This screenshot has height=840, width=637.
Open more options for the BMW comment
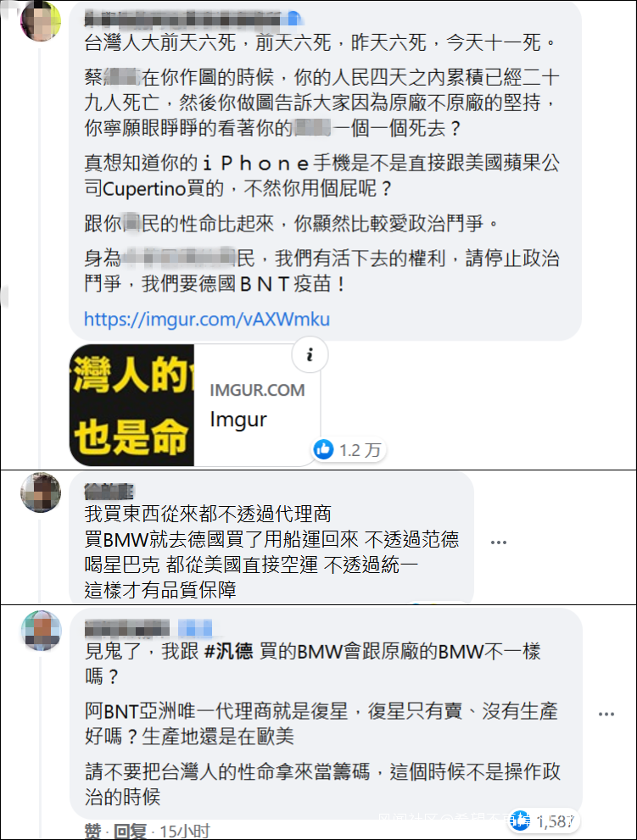[x=499, y=542]
